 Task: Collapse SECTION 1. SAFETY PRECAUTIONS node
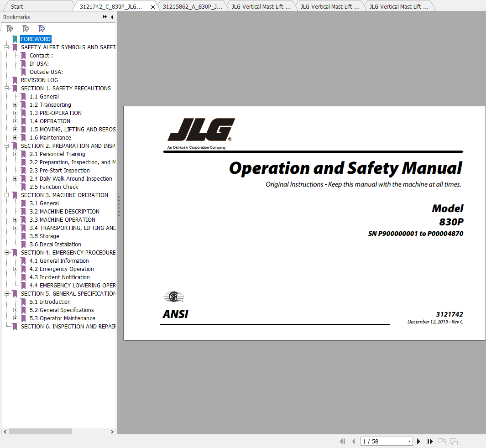click(6, 89)
